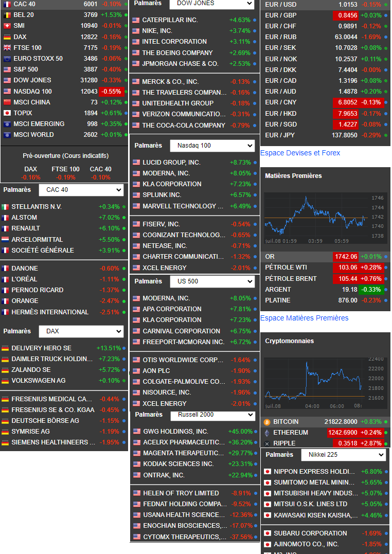Image resolution: width=392 pixels, height=554 pixels.
Task: Click DOW JONES index value 31280
Action: click(x=89, y=81)
